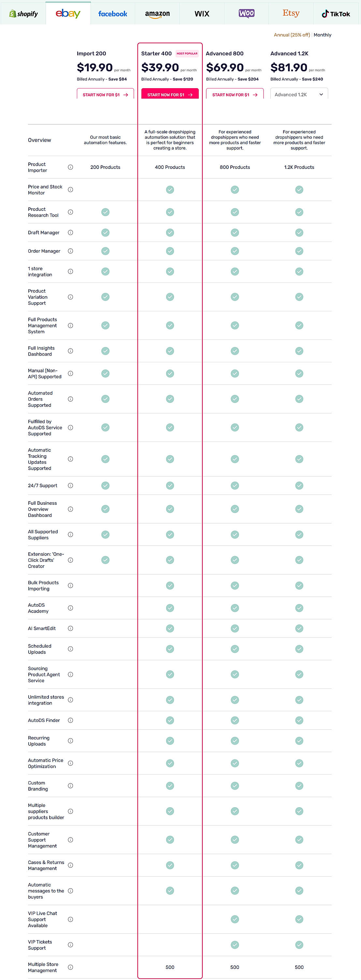Switch to the Shopify tab
Screen dimensions: 361x980
click(23, 14)
